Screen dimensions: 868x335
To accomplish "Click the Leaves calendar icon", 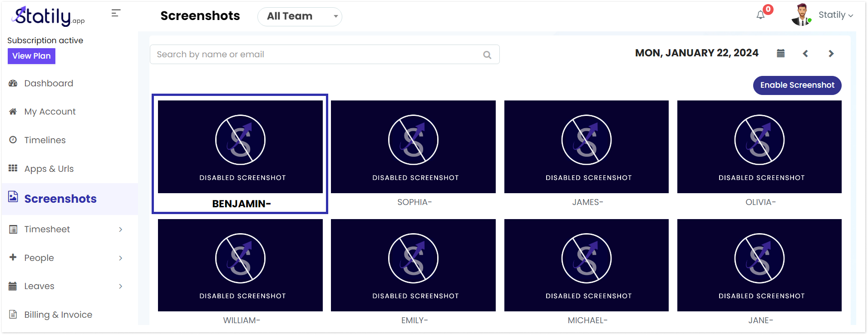I will tap(13, 286).
